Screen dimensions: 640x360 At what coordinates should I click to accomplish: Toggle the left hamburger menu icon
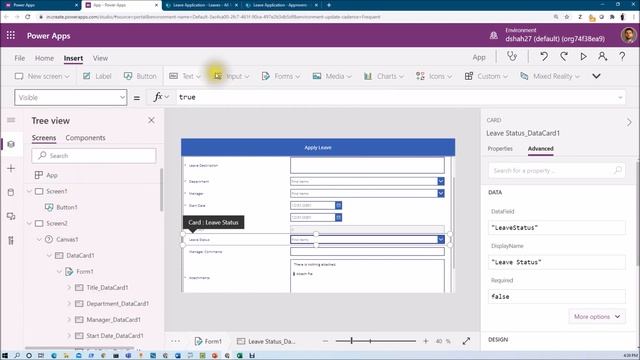coord(11,120)
